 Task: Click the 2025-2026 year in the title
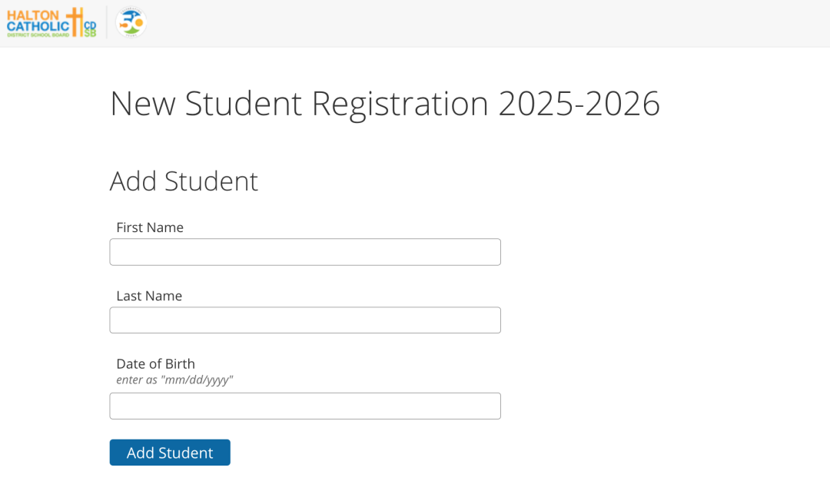(579, 103)
